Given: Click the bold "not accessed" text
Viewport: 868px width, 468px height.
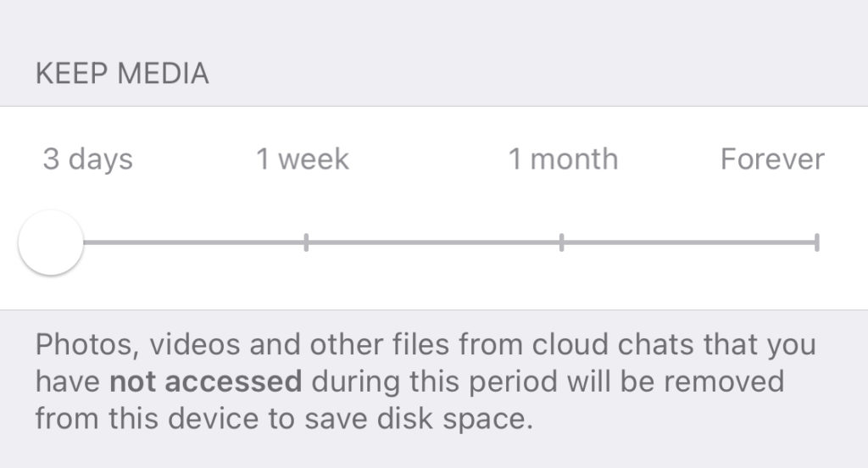Looking at the screenshot, I should [x=205, y=382].
